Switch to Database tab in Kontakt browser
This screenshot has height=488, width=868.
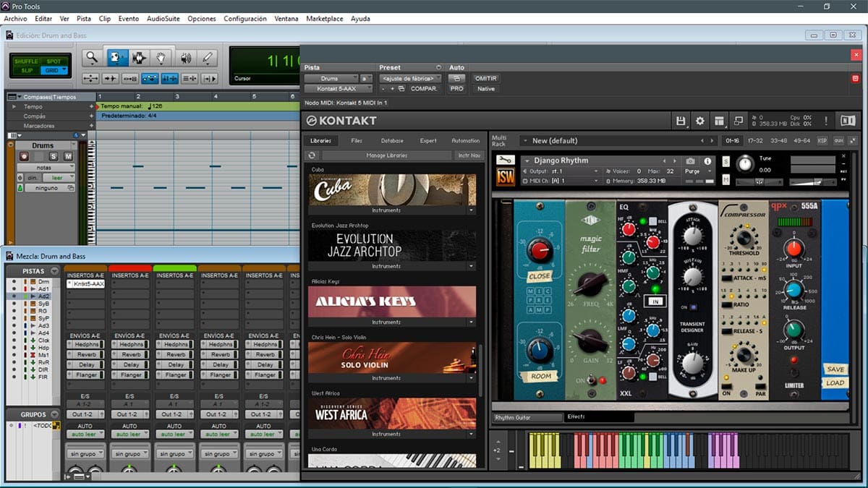(392, 141)
